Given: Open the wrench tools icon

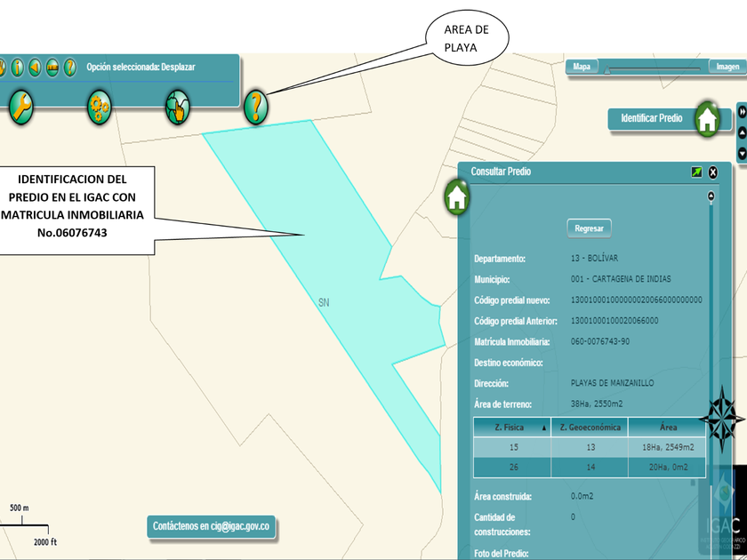Looking at the screenshot, I should [x=21, y=108].
